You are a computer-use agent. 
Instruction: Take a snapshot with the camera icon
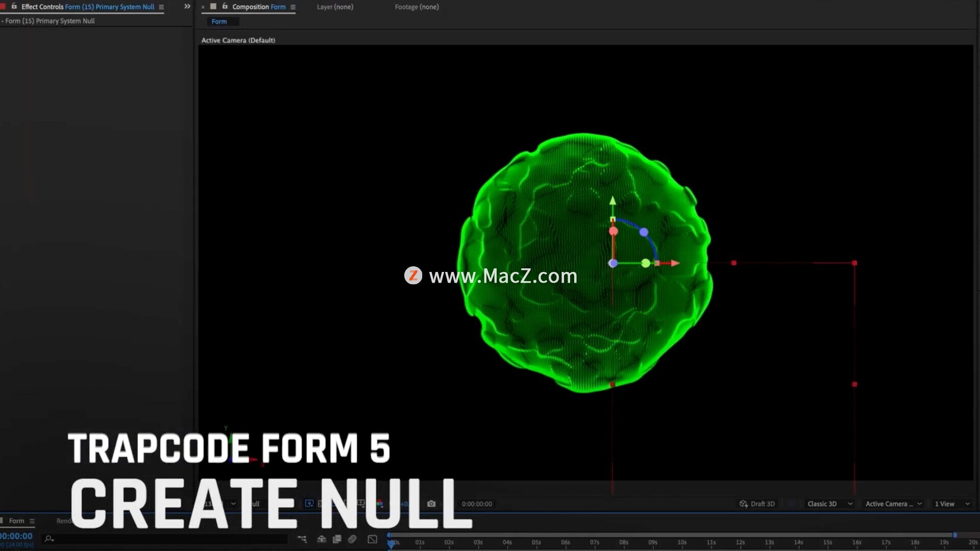[x=431, y=504]
